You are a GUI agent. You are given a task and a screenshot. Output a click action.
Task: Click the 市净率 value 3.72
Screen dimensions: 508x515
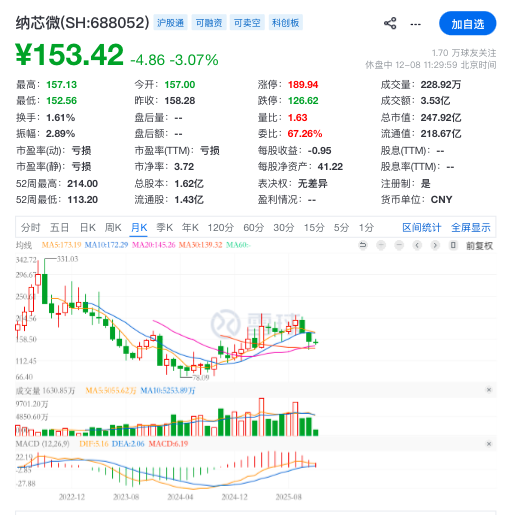pos(184,167)
